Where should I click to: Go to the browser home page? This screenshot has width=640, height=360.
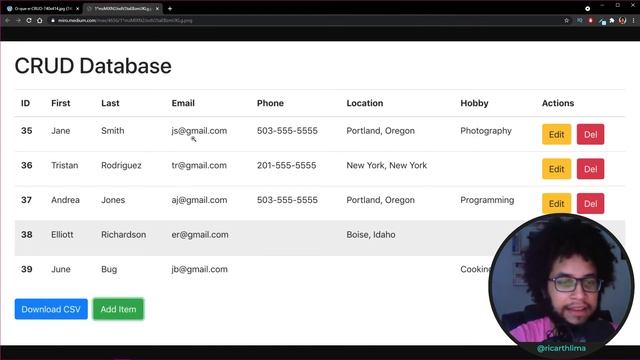(x=40, y=20)
